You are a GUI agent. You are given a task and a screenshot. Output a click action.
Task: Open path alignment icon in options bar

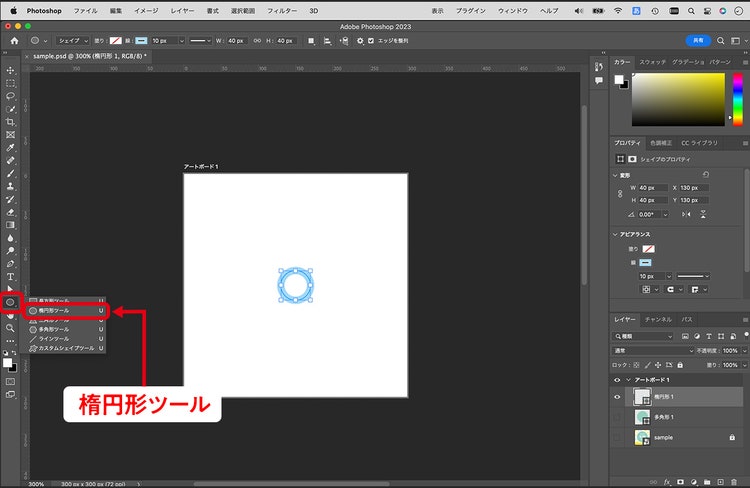[328, 41]
